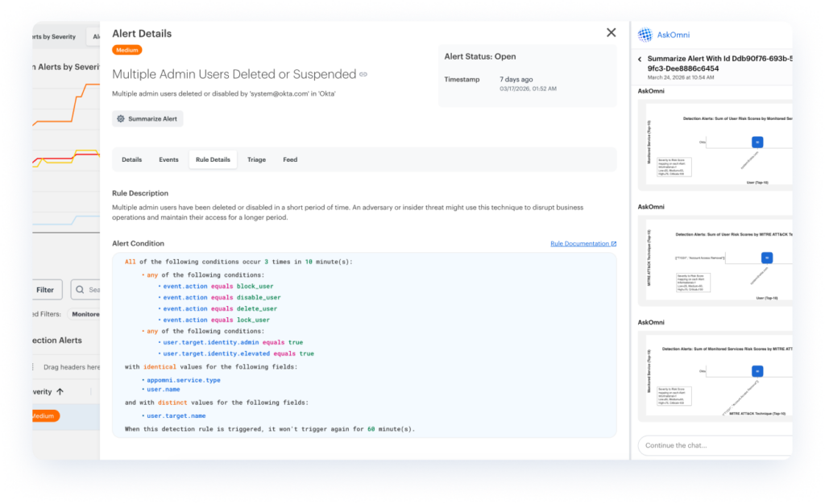825x504 pixels.
Task: Click the gear icon in Summarize Alert
Action: click(121, 118)
